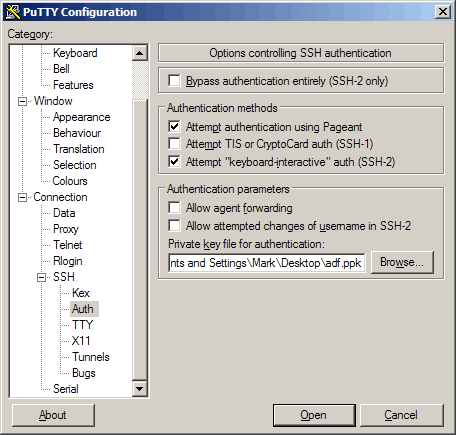Enable Attempt TIS or CryptoCard auth
The image size is (456, 435).
(174, 144)
